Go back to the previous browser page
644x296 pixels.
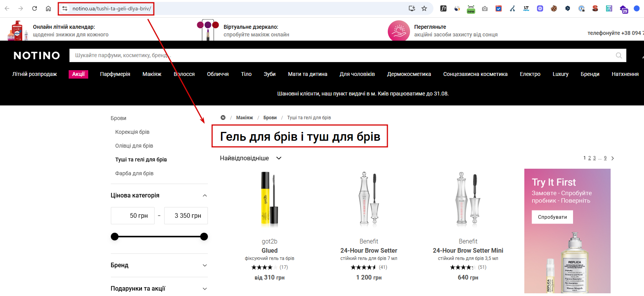coord(7,8)
